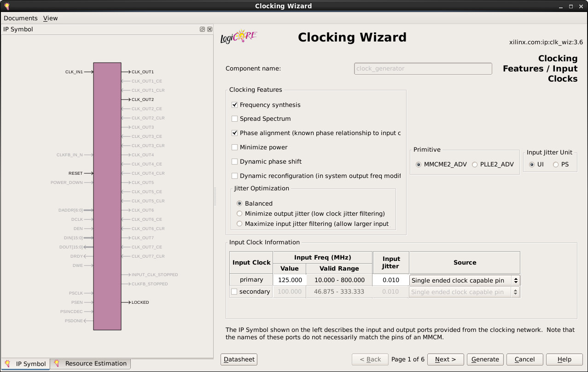Click the Input Jitter column header

click(x=391, y=262)
